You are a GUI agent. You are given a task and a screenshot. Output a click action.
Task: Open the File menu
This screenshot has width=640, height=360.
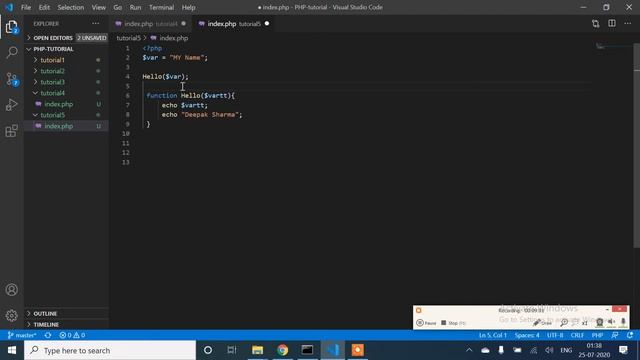26,7
